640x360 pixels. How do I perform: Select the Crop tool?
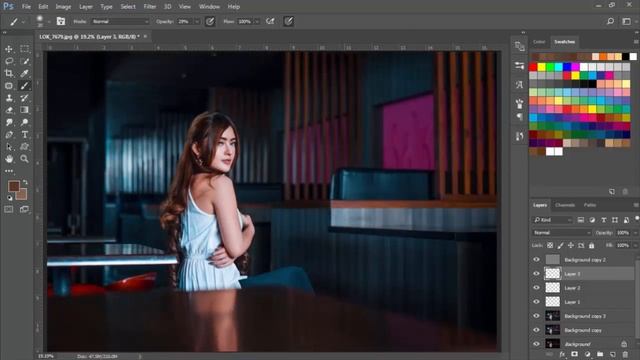[9, 73]
